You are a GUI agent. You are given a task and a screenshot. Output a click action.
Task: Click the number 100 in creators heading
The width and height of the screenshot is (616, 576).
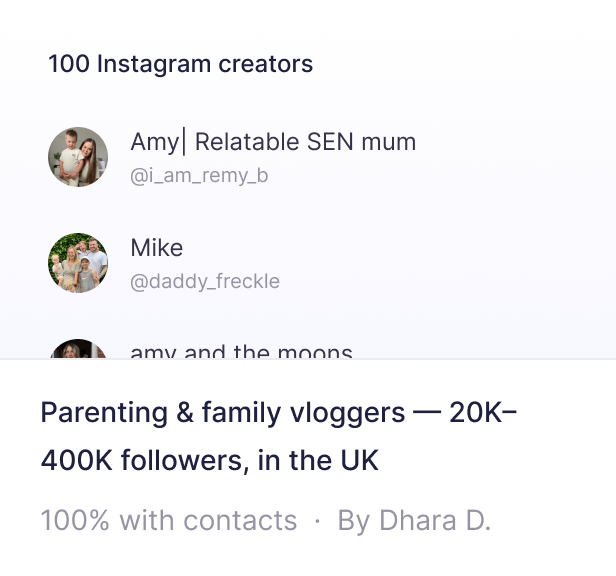[x=68, y=64]
